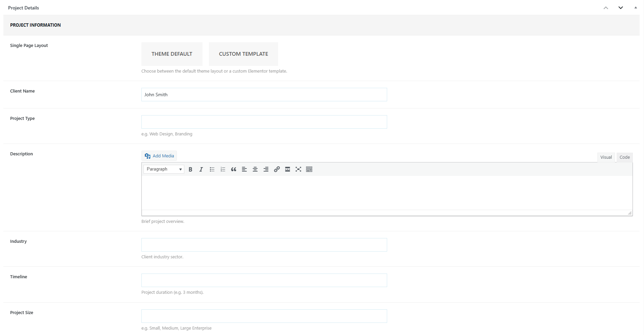
Task: Move Project Details panel down
Action: point(620,8)
